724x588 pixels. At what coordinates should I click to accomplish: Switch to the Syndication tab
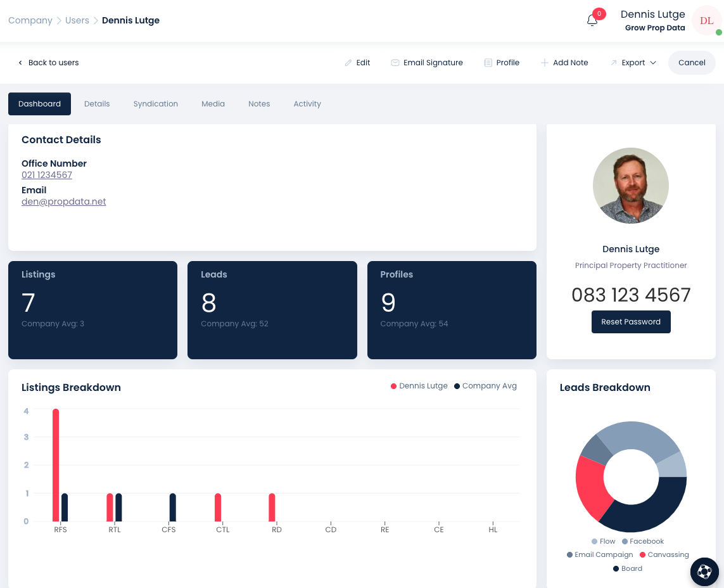[x=155, y=104]
